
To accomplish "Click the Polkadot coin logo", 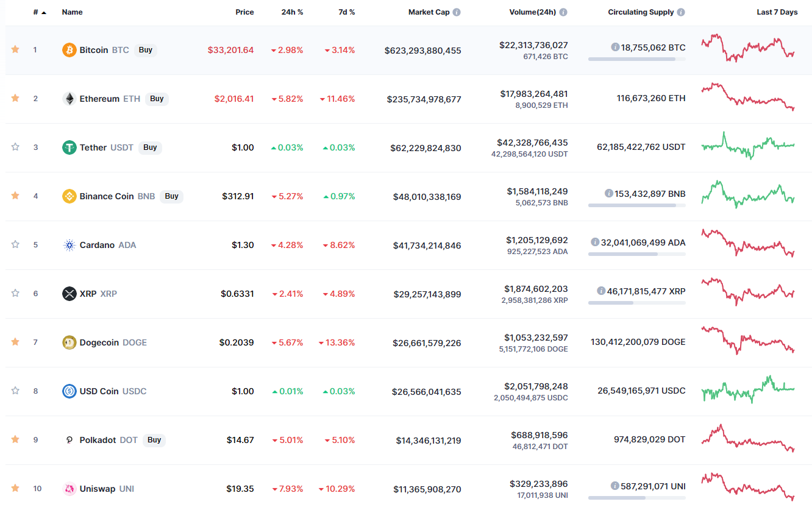I will [x=69, y=440].
